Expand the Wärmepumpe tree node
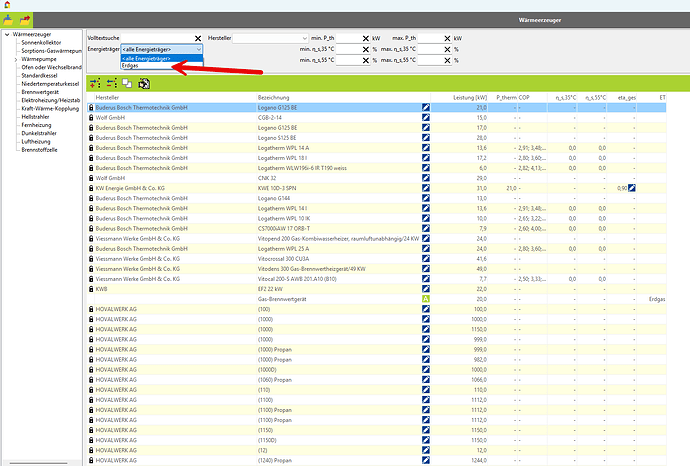The height and width of the screenshot is (466, 690). tap(16, 59)
